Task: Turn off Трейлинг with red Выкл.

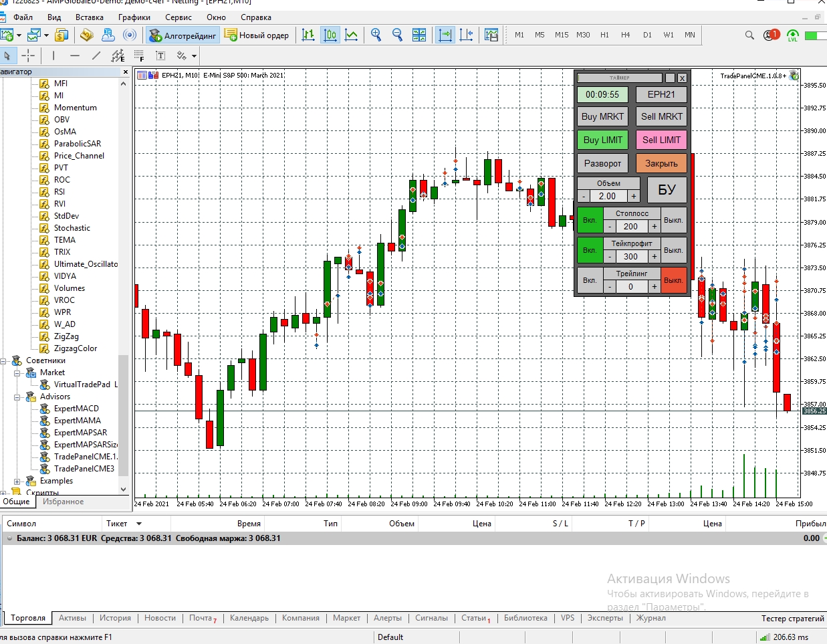Action: coord(673,280)
